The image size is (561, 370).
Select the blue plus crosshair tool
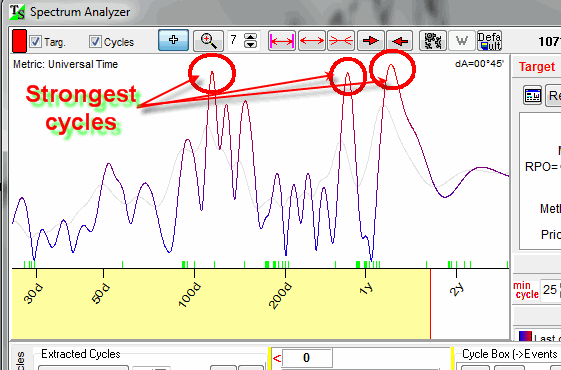(174, 40)
